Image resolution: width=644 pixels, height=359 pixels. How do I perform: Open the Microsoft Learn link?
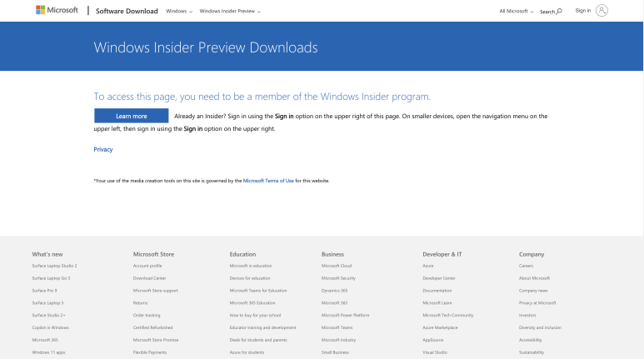[x=437, y=302]
